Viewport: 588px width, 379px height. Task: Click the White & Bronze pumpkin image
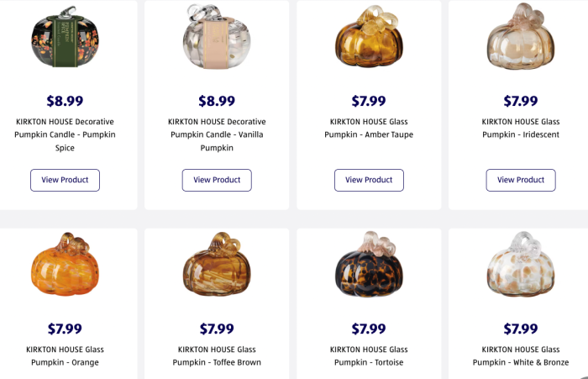(520, 265)
